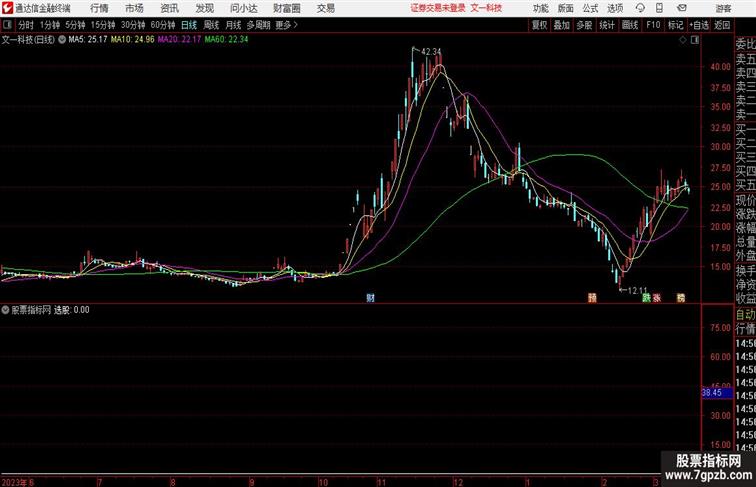
Task: Open the 交易 menu
Action: (326, 8)
